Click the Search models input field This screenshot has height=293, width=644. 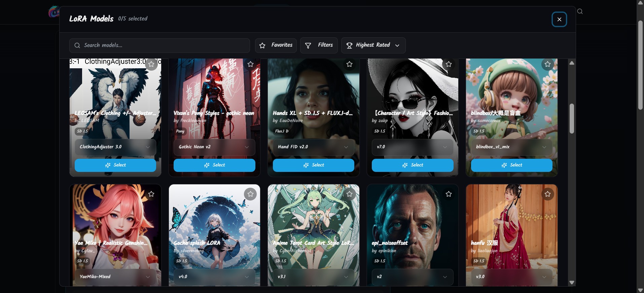point(159,45)
